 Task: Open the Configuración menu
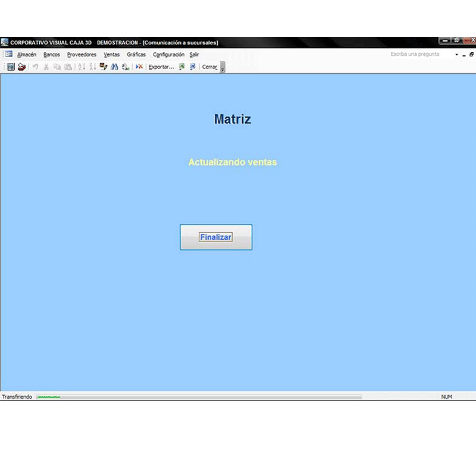click(168, 54)
